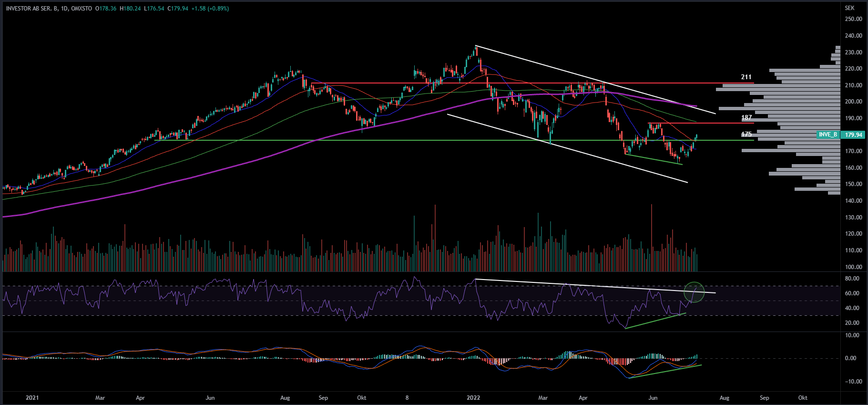
Task: Click the INVE_B symbol tag on price axis
Action: pos(828,135)
